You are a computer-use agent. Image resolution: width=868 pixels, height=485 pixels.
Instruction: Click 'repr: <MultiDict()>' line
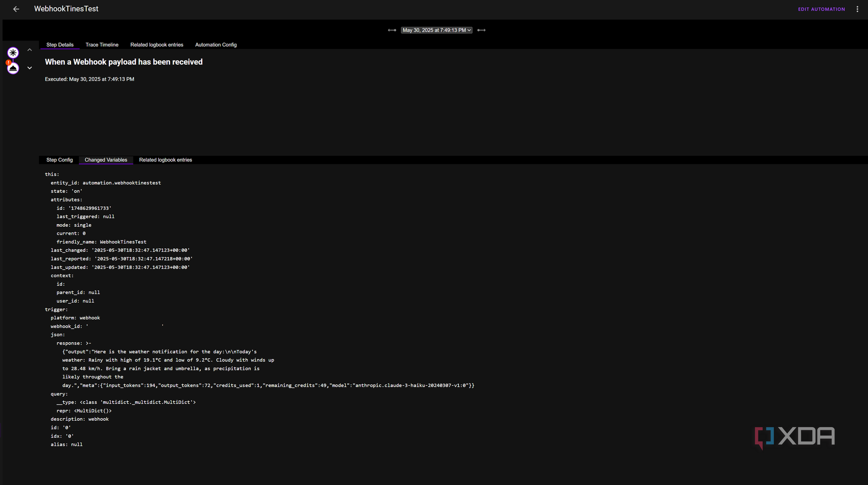[84, 411]
